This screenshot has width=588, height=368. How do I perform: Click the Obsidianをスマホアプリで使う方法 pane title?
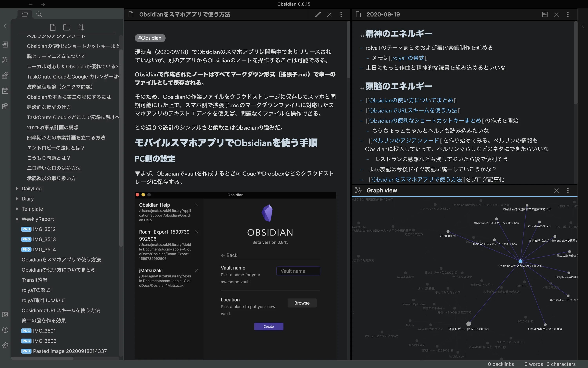tap(185, 15)
